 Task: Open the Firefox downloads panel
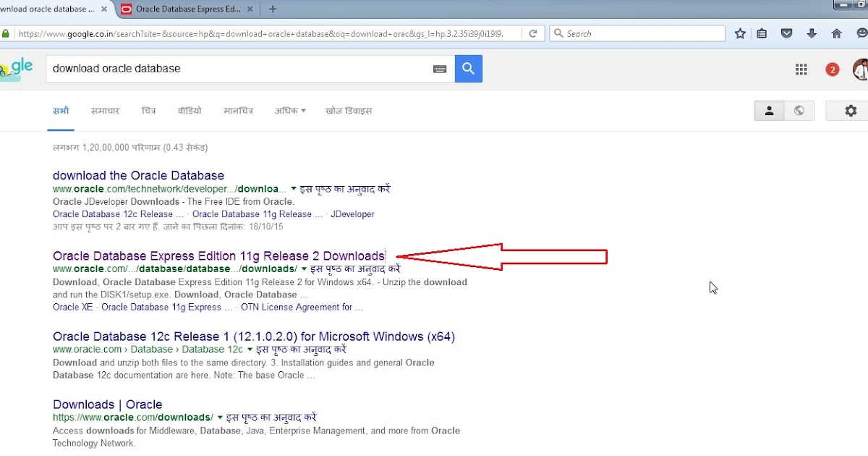click(x=812, y=33)
